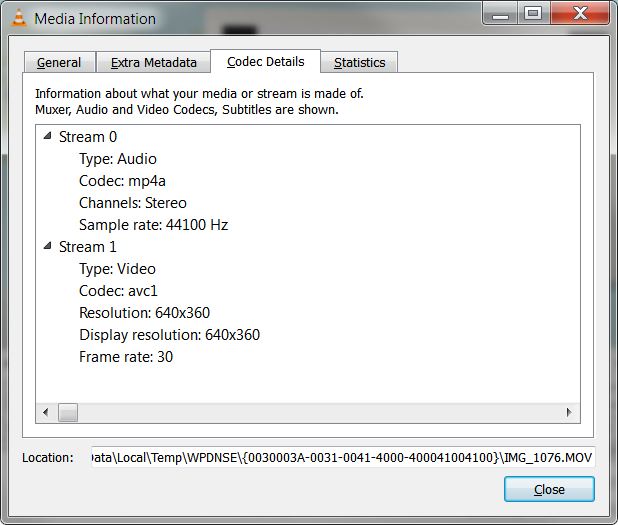Select the Stream 0 row
Image resolution: width=618 pixels, height=525 pixels.
click(88, 137)
